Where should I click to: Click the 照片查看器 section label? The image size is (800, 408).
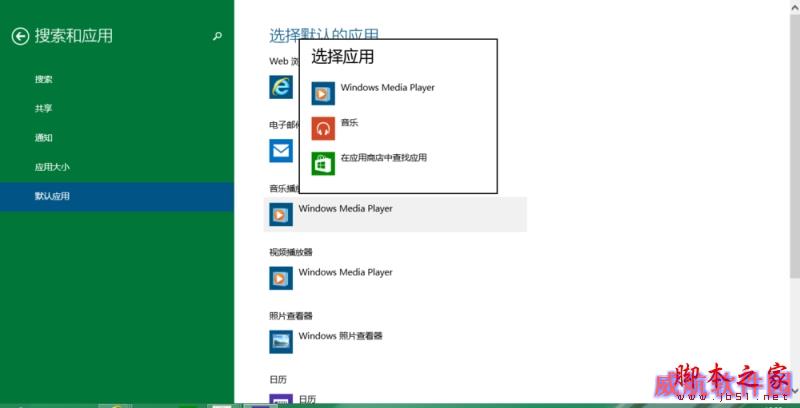click(x=291, y=316)
